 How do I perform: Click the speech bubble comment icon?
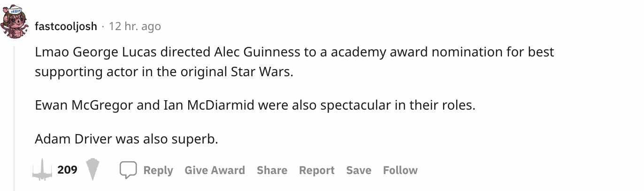click(x=128, y=170)
